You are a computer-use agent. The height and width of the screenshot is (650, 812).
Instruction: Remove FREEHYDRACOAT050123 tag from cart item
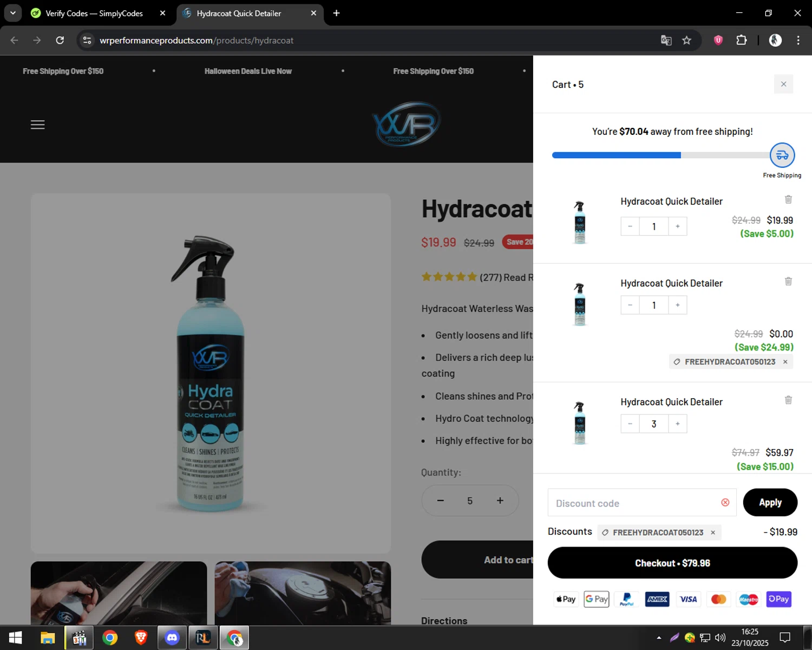(x=785, y=362)
